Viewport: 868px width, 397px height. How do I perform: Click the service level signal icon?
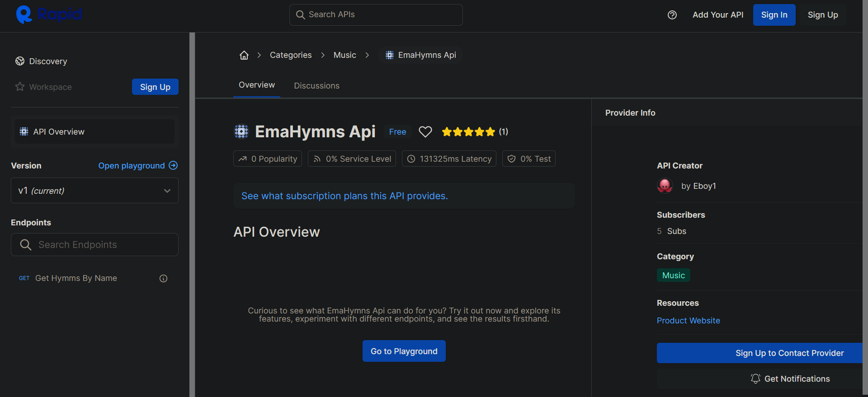(317, 159)
